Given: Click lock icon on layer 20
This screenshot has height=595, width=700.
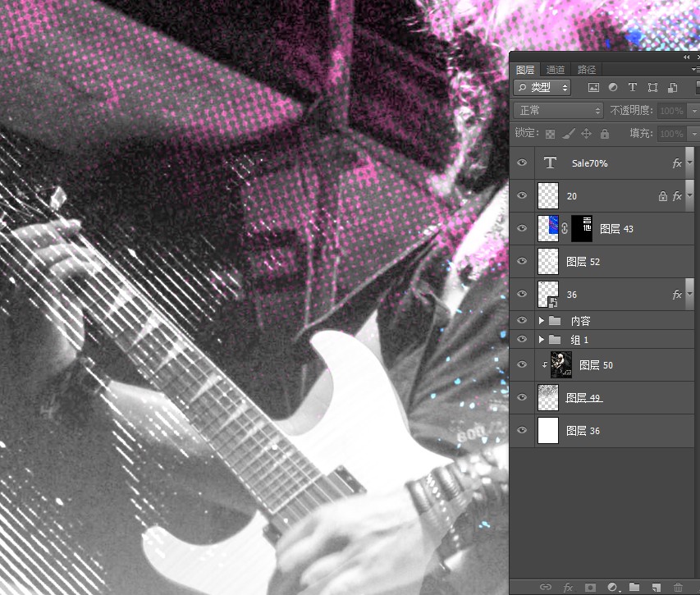Looking at the screenshot, I should pos(663,196).
